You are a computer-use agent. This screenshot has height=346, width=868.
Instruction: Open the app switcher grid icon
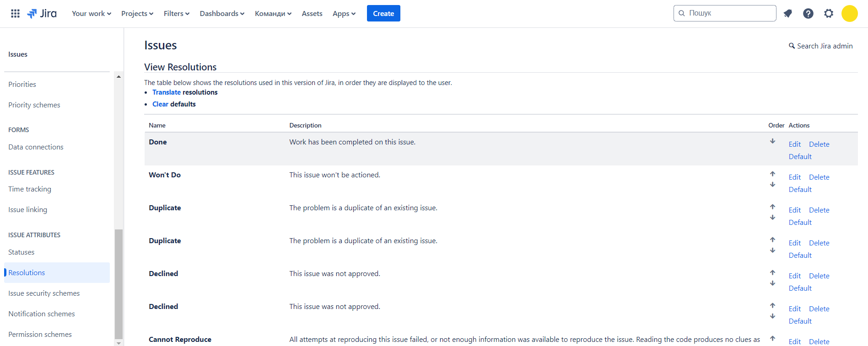click(x=15, y=13)
